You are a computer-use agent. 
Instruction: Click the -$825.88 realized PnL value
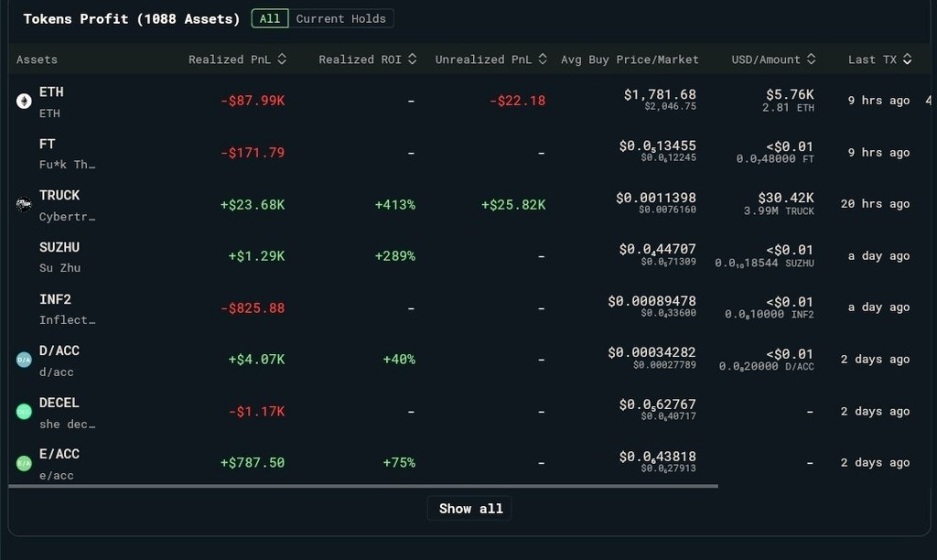(x=253, y=307)
